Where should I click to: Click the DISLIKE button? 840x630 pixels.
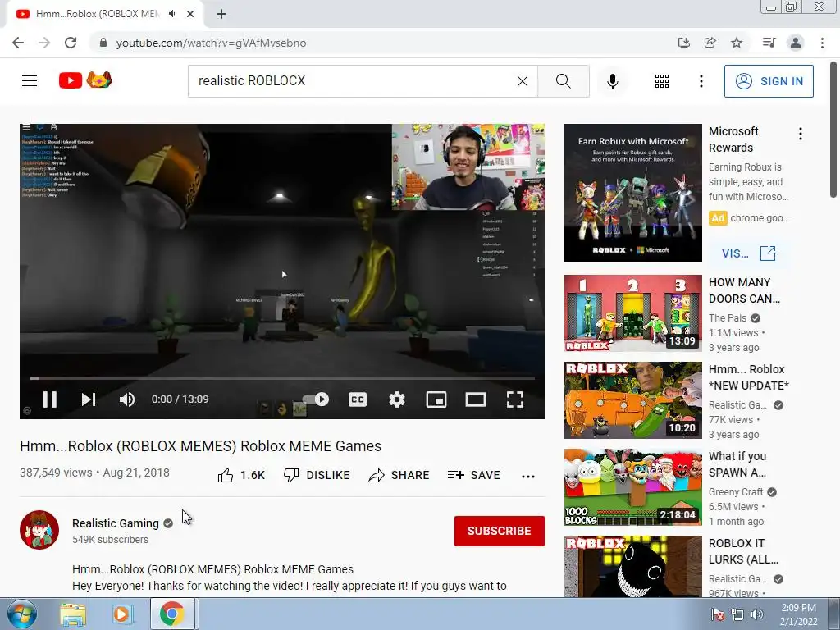pyautogui.click(x=317, y=475)
